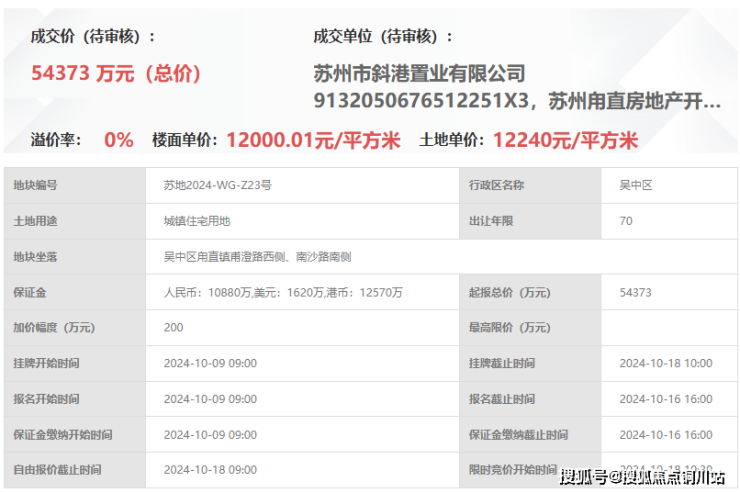
Task: Click the empty 最高限价 value cell
Action: pyautogui.click(x=669, y=328)
